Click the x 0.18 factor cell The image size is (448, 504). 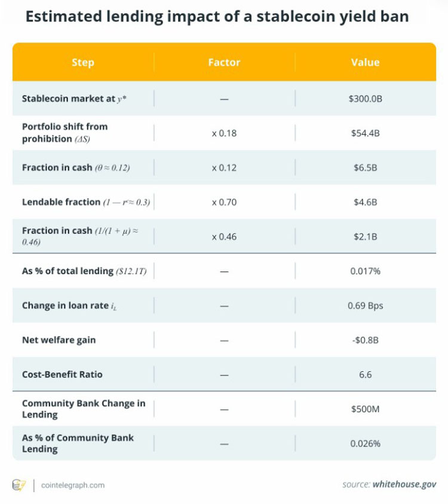(x=224, y=133)
